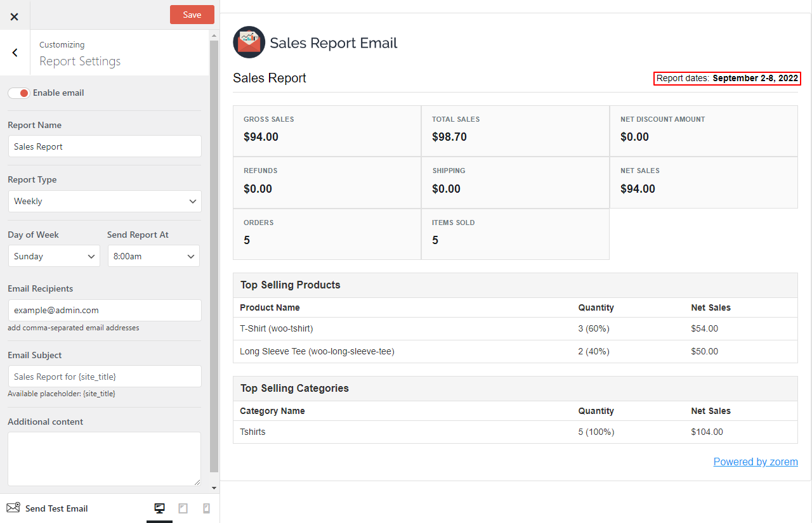812x523 pixels.
Task: Click the Sales Report Email envelope logo
Action: coord(248,42)
